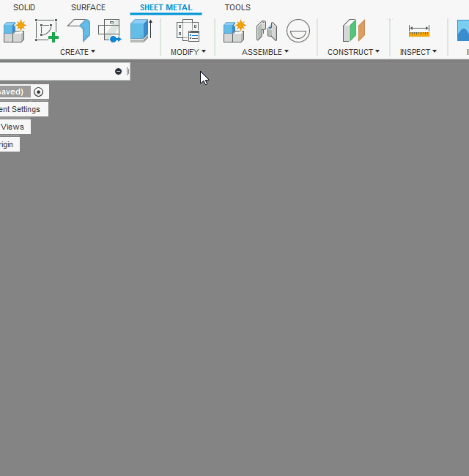The height and width of the screenshot is (476, 469).
Task: Select the Joint tool icon
Action: [267, 31]
